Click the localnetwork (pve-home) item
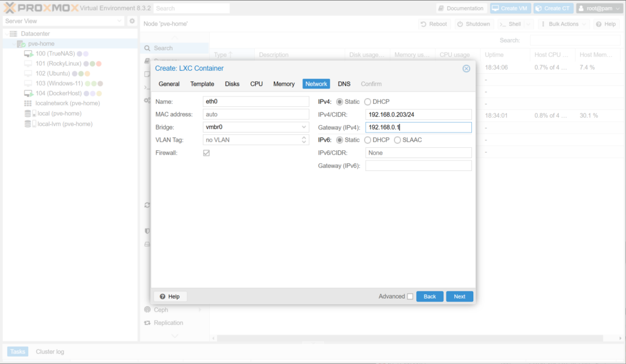This screenshot has height=364, width=626. [x=67, y=103]
